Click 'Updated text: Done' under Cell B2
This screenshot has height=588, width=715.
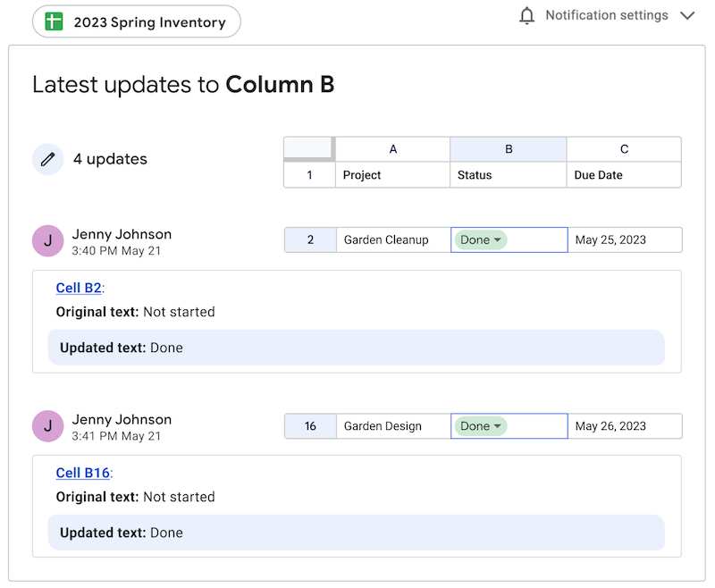[356, 348]
